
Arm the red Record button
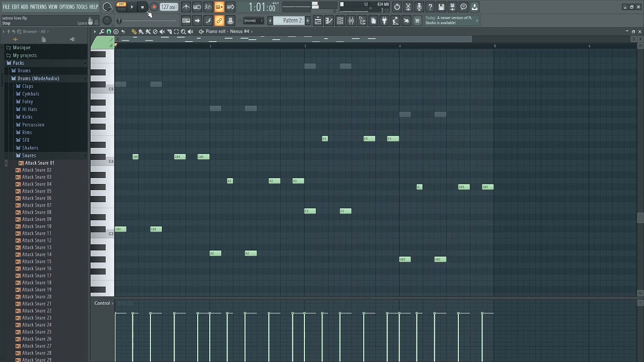(154, 7)
